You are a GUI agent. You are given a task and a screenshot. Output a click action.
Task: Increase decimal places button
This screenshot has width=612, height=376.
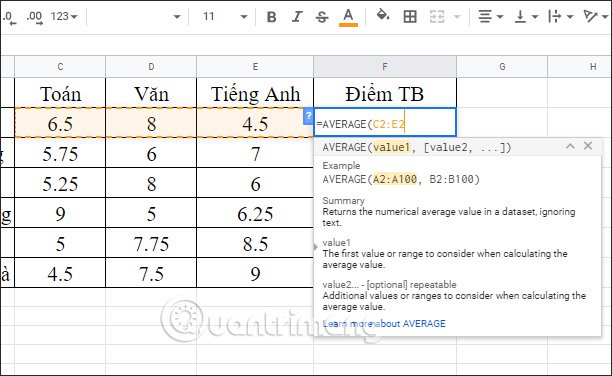click(x=34, y=17)
